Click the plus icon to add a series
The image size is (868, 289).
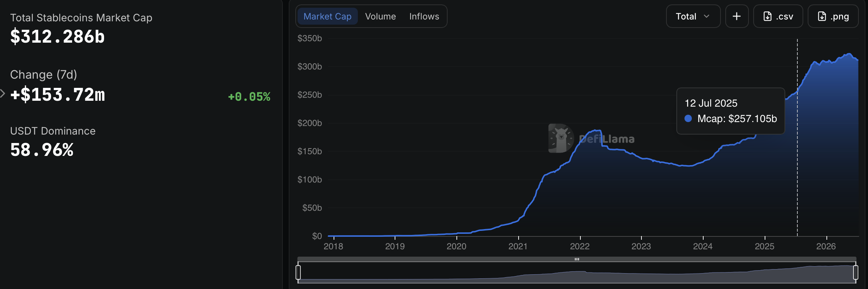click(x=737, y=16)
